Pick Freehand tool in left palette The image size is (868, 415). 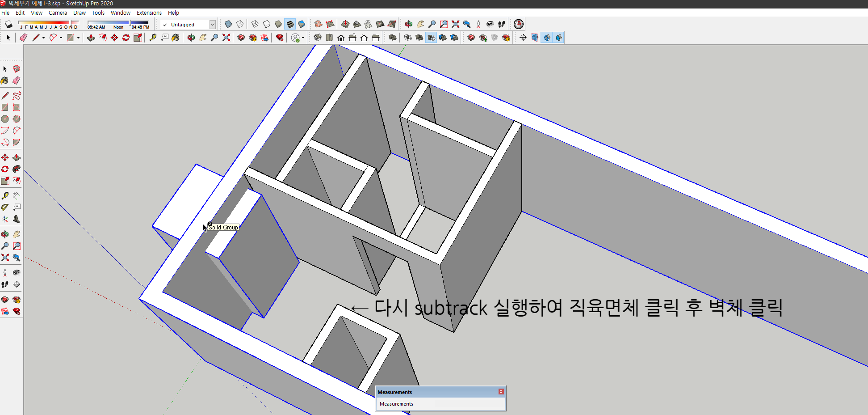pos(17,96)
